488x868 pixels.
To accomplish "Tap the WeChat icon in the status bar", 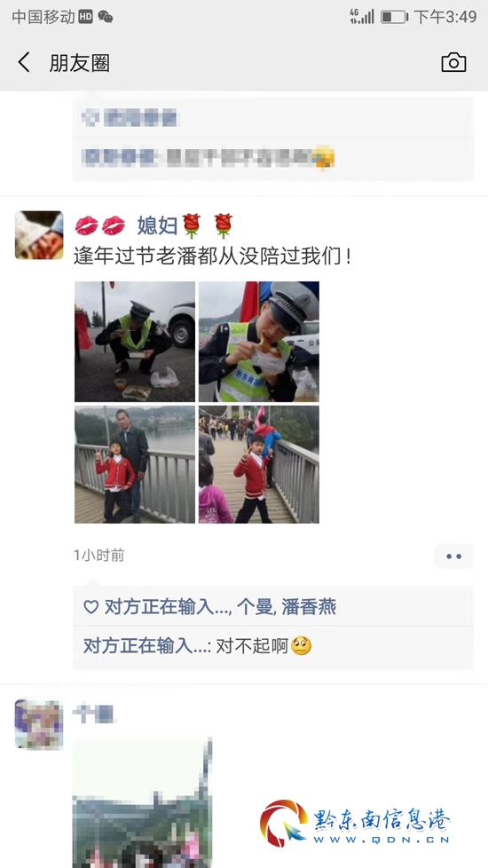I will pyautogui.click(x=105, y=17).
